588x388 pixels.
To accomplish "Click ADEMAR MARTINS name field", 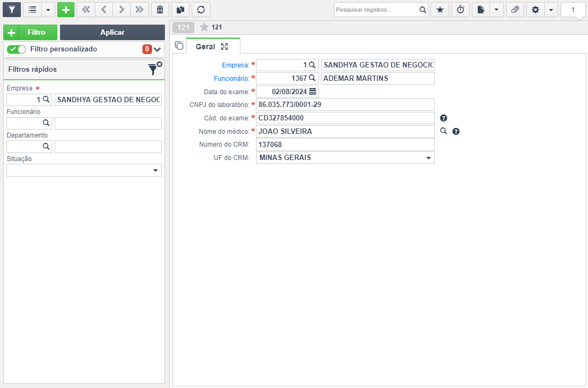I will [378, 78].
